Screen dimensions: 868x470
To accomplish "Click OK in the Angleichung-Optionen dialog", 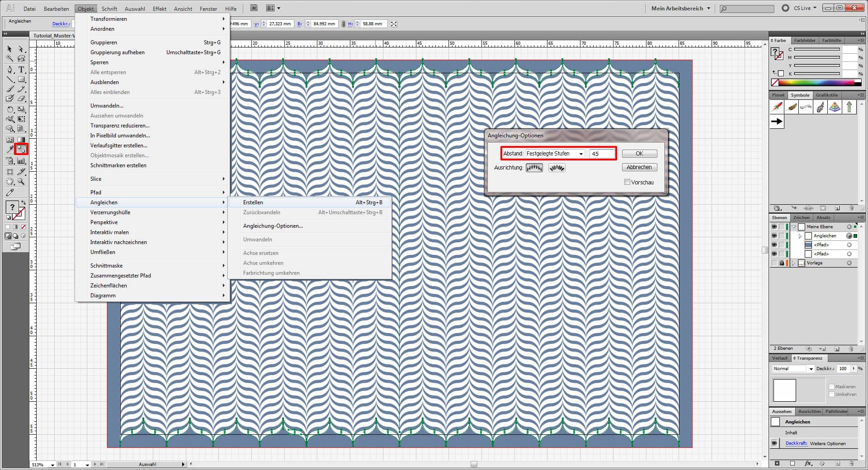I will pyautogui.click(x=639, y=153).
